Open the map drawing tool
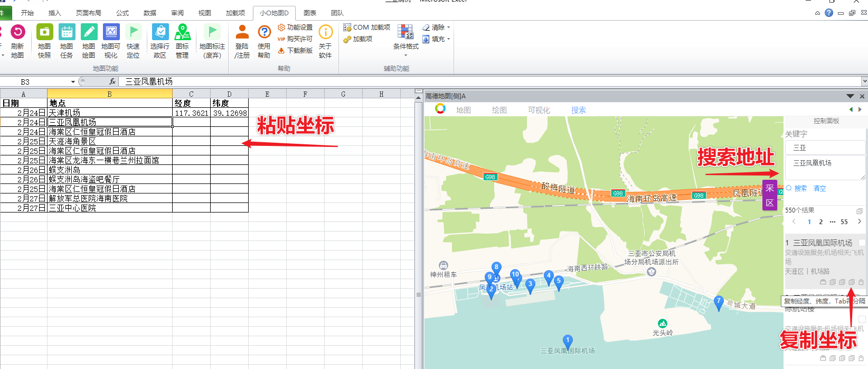 point(89,32)
